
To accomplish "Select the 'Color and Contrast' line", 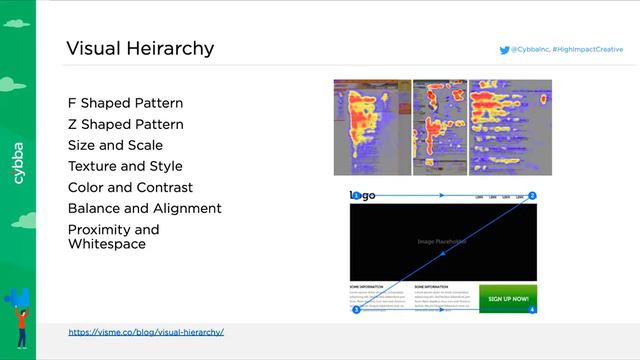I will pyautogui.click(x=130, y=187).
